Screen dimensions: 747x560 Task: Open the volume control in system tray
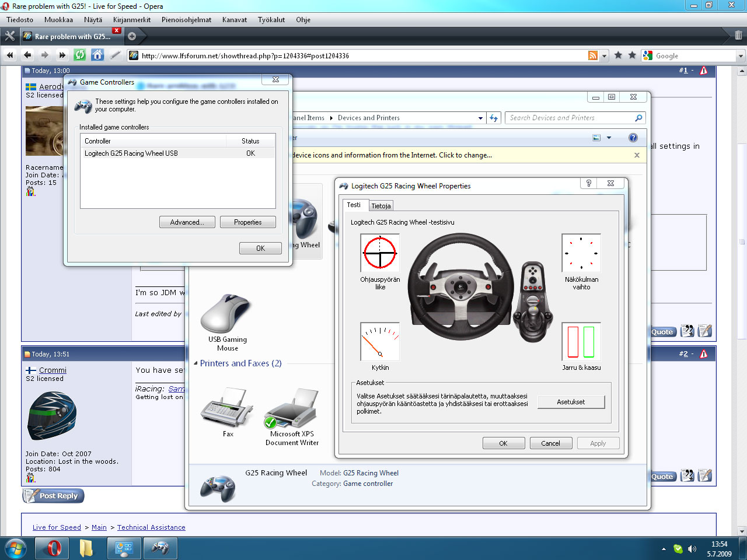point(692,549)
